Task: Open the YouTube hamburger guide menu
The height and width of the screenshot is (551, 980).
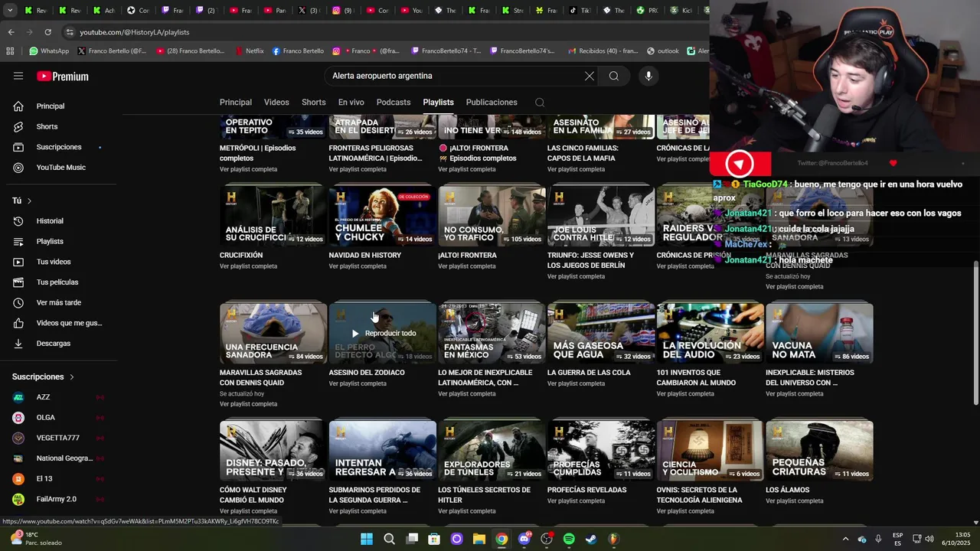Action: click(18, 76)
